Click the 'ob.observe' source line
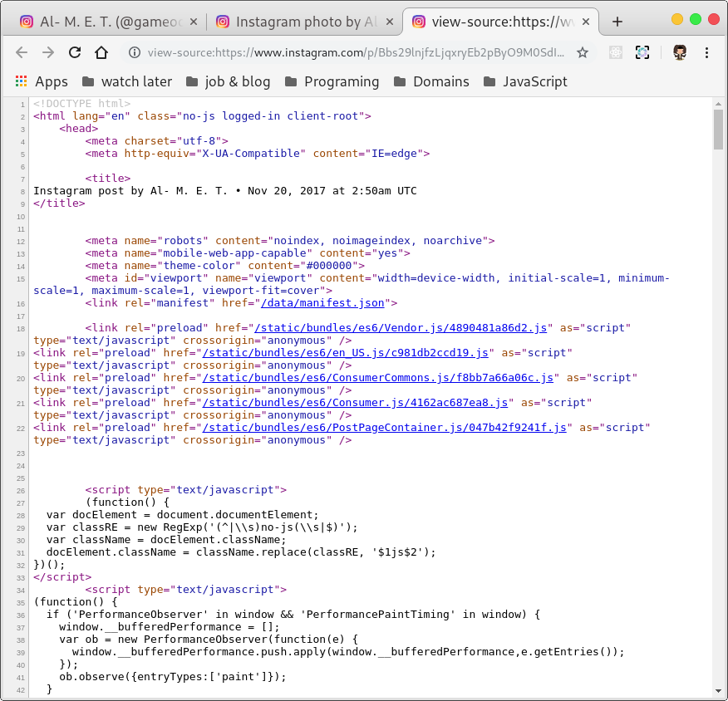Image resolution: width=728 pixels, height=701 pixels. point(173,677)
